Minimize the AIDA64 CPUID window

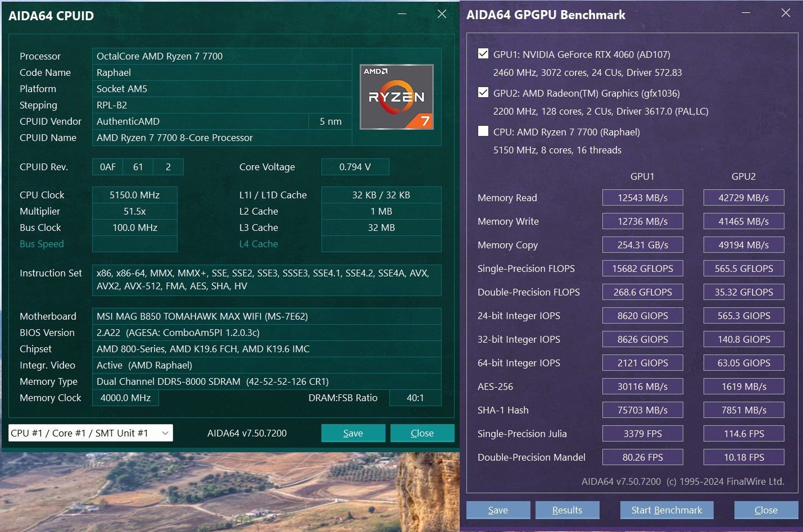(x=402, y=14)
